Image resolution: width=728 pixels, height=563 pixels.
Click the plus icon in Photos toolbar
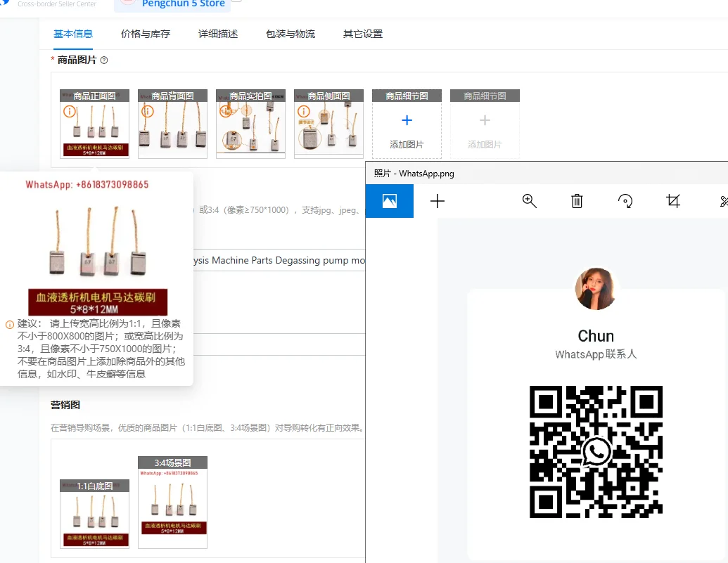pyautogui.click(x=438, y=201)
